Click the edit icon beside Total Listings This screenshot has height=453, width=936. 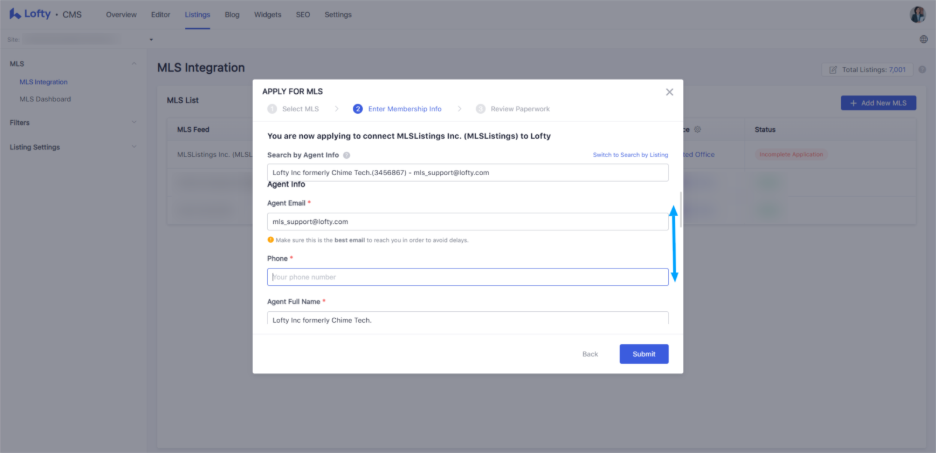click(833, 70)
